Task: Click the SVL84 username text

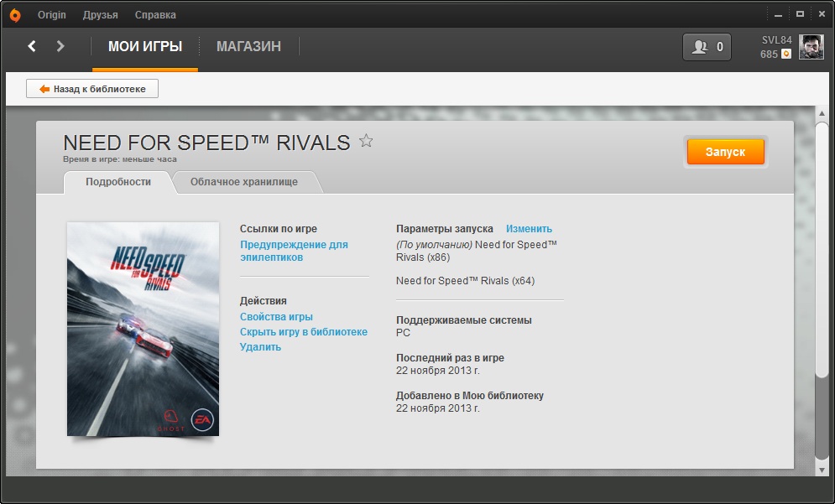Action: pyautogui.click(x=776, y=40)
